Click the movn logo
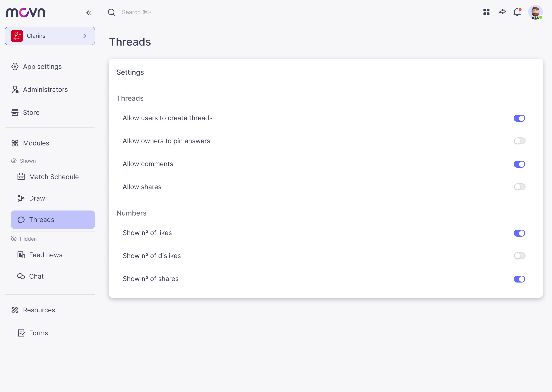The height and width of the screenshot is (392, 552). 26,12
